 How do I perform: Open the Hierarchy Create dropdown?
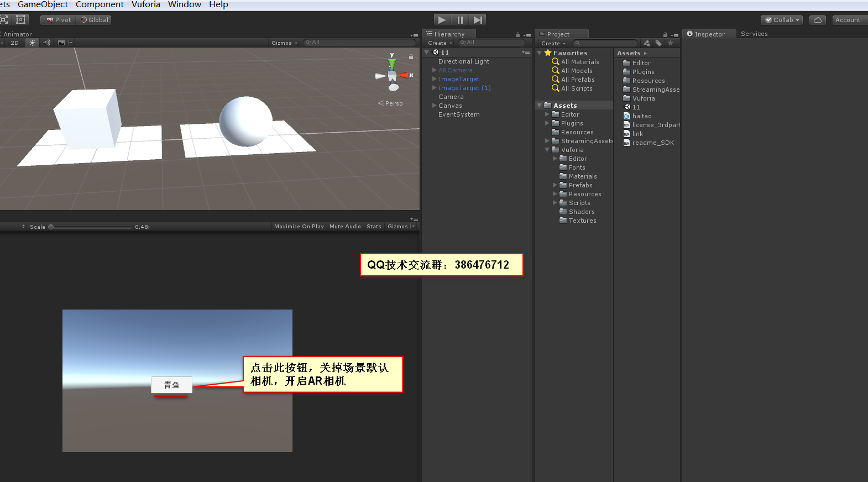coord(440,43)
